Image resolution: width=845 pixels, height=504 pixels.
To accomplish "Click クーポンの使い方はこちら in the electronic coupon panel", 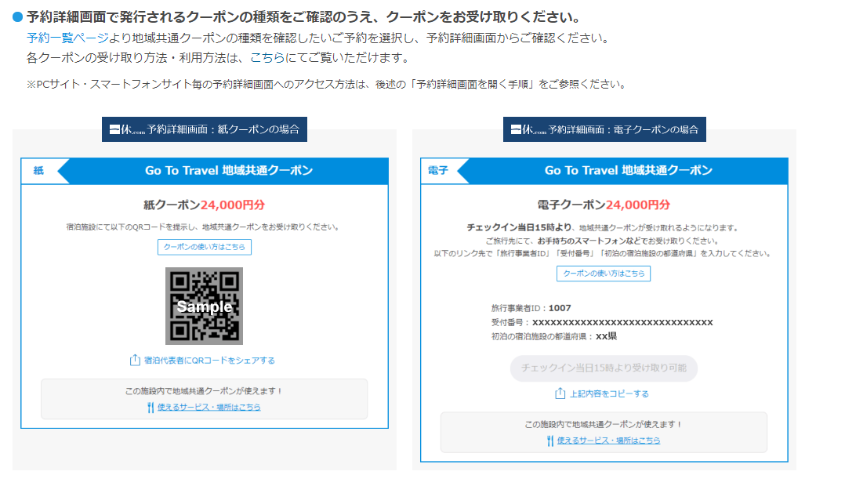I will [x=604, y=274].
